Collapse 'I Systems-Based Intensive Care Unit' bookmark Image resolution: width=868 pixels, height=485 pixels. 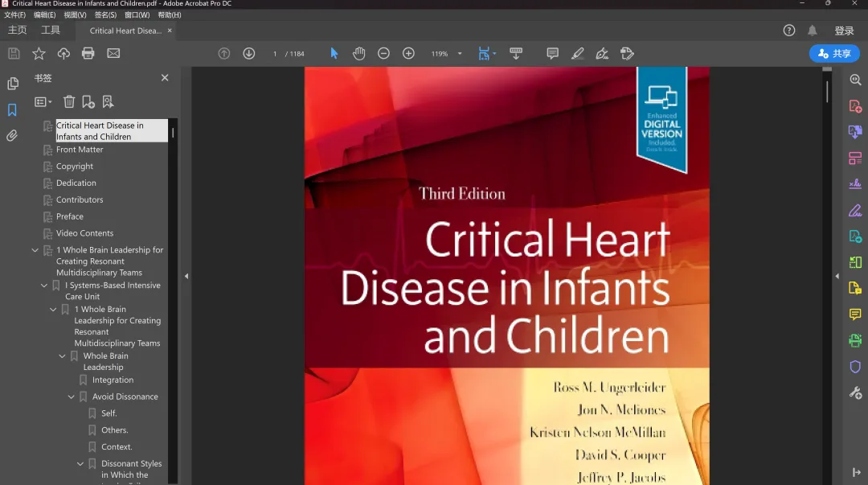coord(44,286)
